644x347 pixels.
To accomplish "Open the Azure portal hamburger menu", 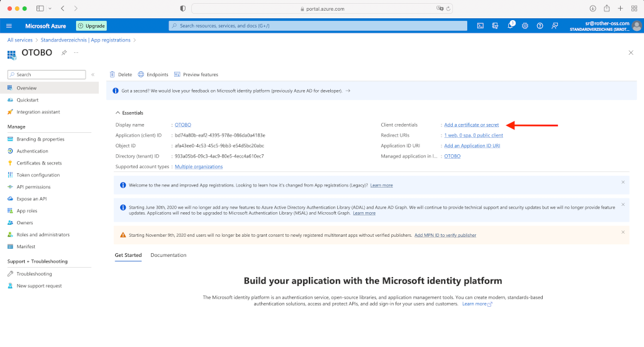I will (x=9, y=26).
